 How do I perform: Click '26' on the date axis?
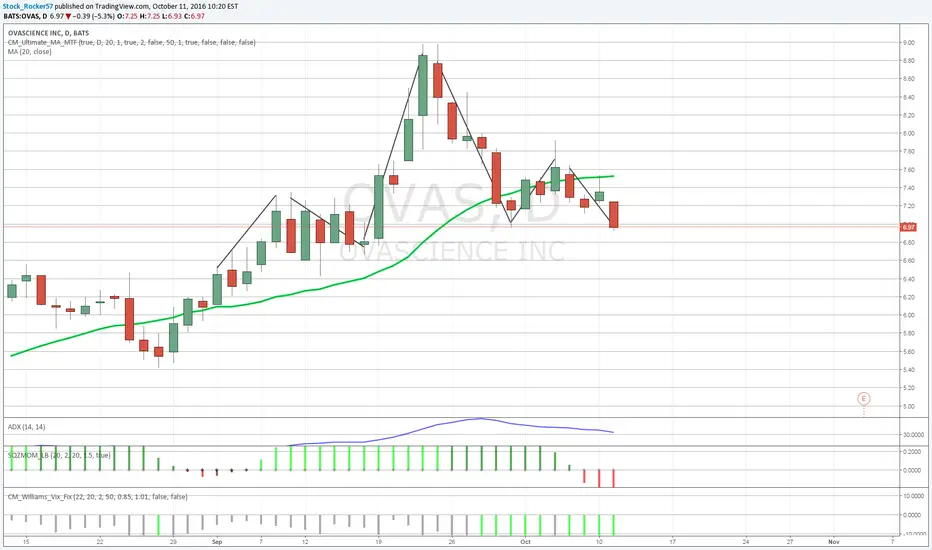pyautogui.click(x=452, y=542)
